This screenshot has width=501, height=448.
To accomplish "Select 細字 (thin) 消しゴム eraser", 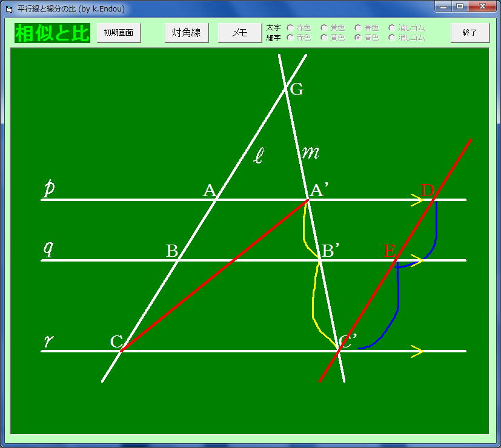I will [406, 38].
